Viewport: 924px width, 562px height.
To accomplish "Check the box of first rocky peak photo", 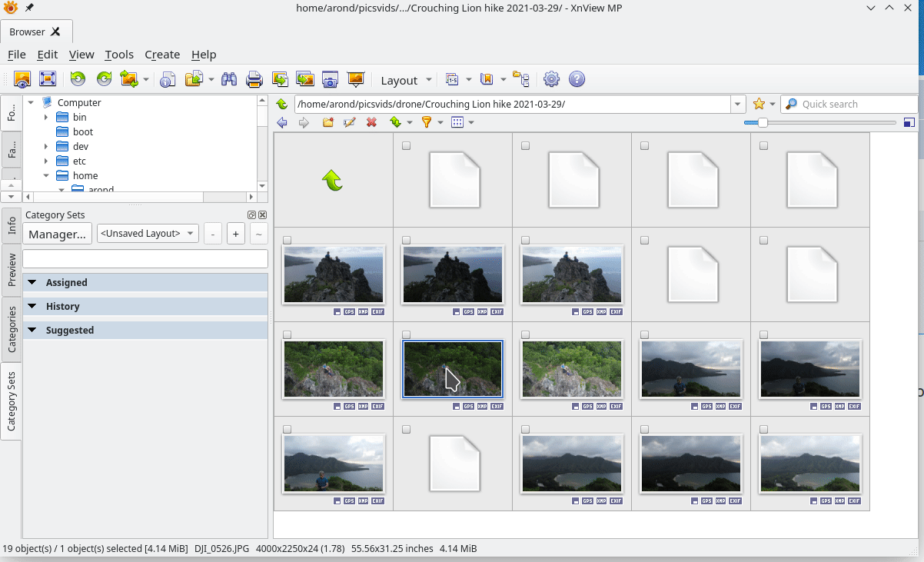I will (288, 240).
